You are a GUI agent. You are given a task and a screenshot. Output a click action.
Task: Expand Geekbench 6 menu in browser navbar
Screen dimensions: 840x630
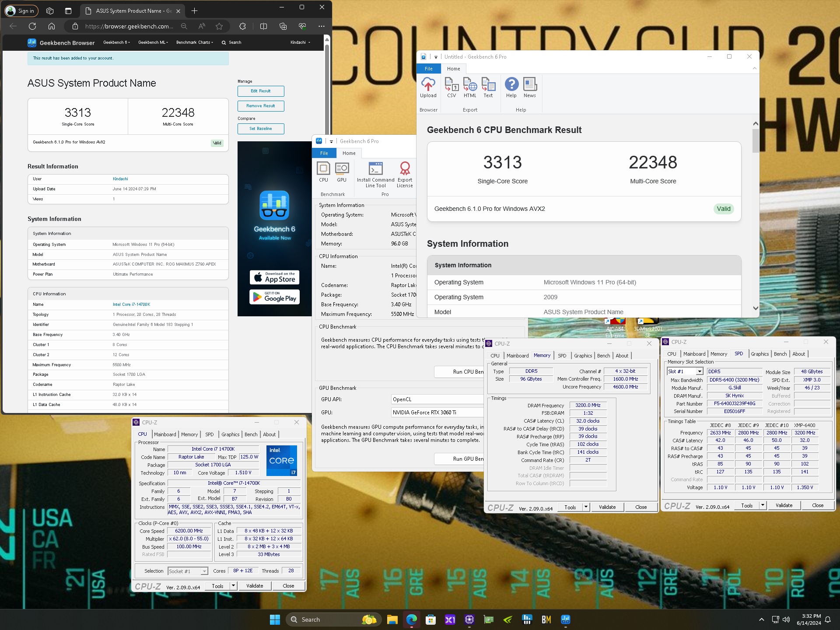point(116,42)
